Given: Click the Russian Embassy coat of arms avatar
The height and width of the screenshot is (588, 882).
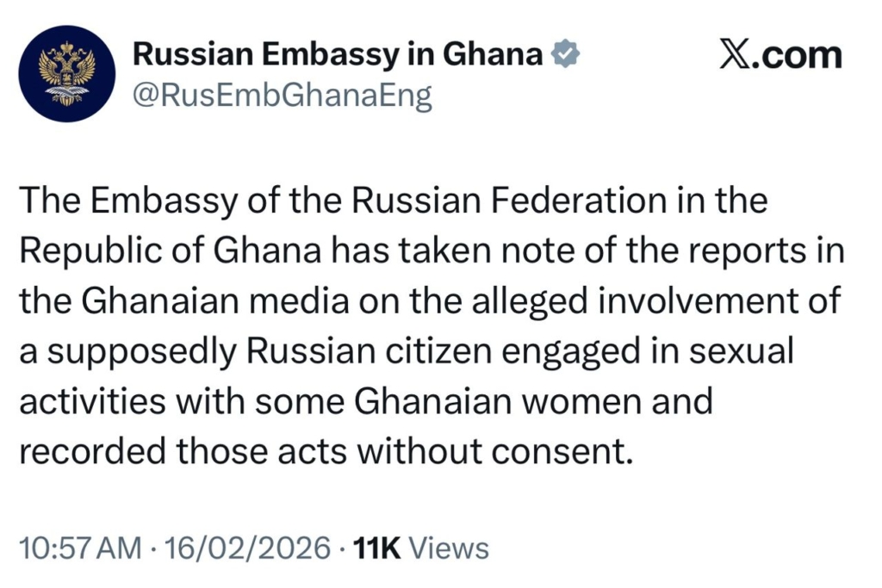Looking at the screenshot, I should pyautogui.click(x=66, y=74).
